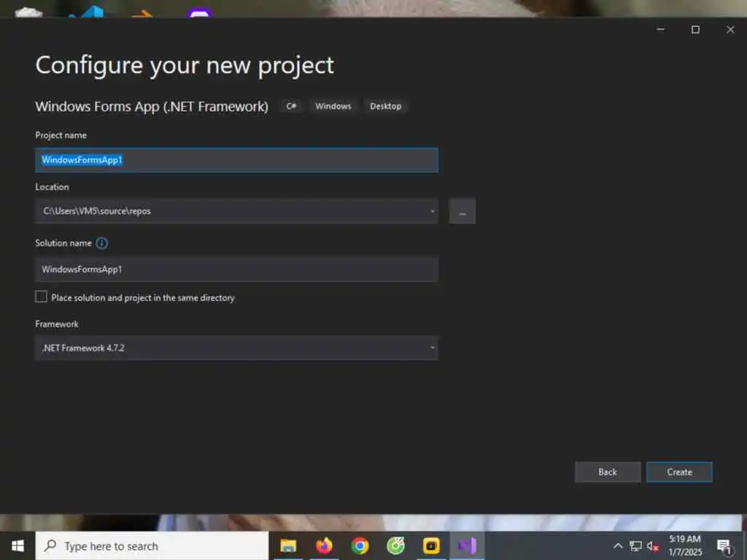Click the Solution name info icon

tap(101, 244)
